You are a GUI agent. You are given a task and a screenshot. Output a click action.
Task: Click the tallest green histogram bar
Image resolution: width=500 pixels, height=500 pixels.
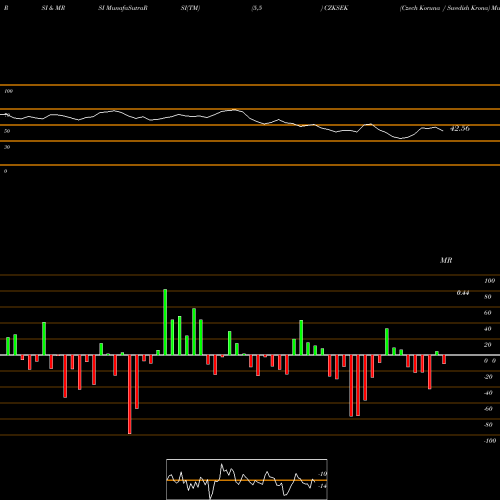pos(165,322)
